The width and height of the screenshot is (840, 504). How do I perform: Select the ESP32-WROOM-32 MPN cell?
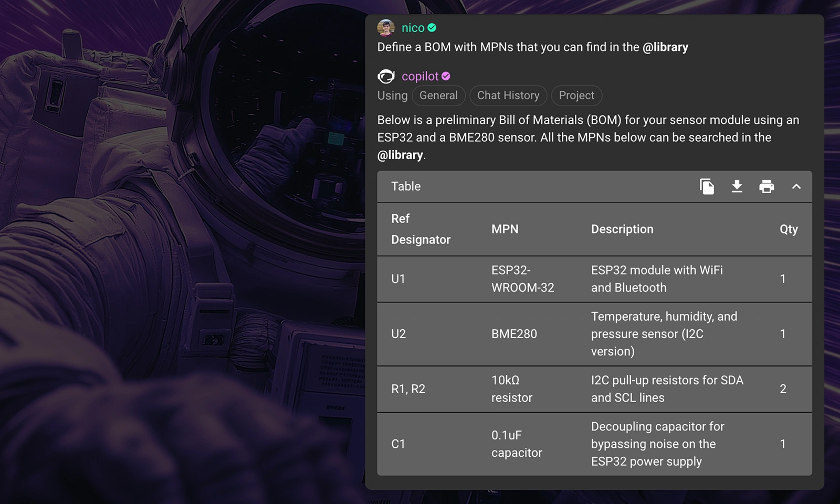pyautogui.click(x=522, y=279)
